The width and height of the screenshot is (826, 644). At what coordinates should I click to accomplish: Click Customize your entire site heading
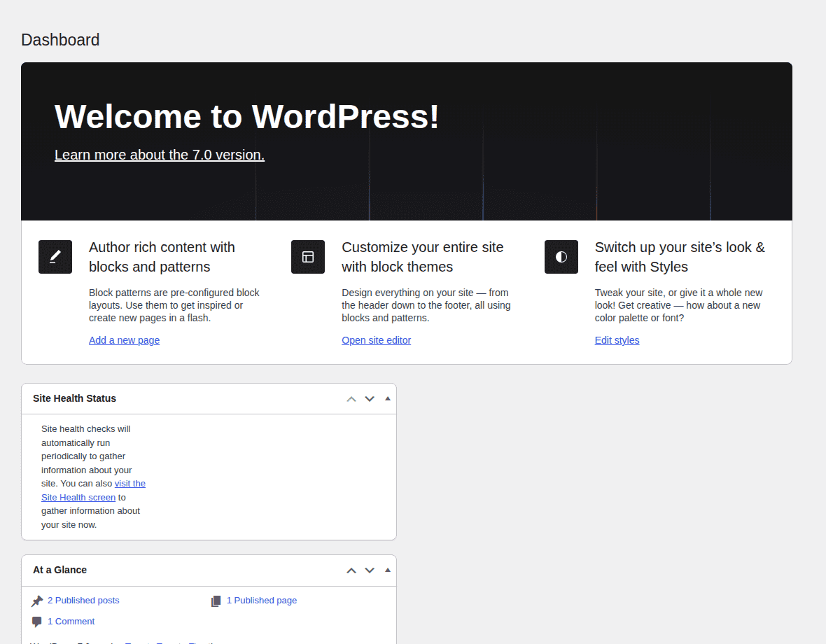point(423,257)
